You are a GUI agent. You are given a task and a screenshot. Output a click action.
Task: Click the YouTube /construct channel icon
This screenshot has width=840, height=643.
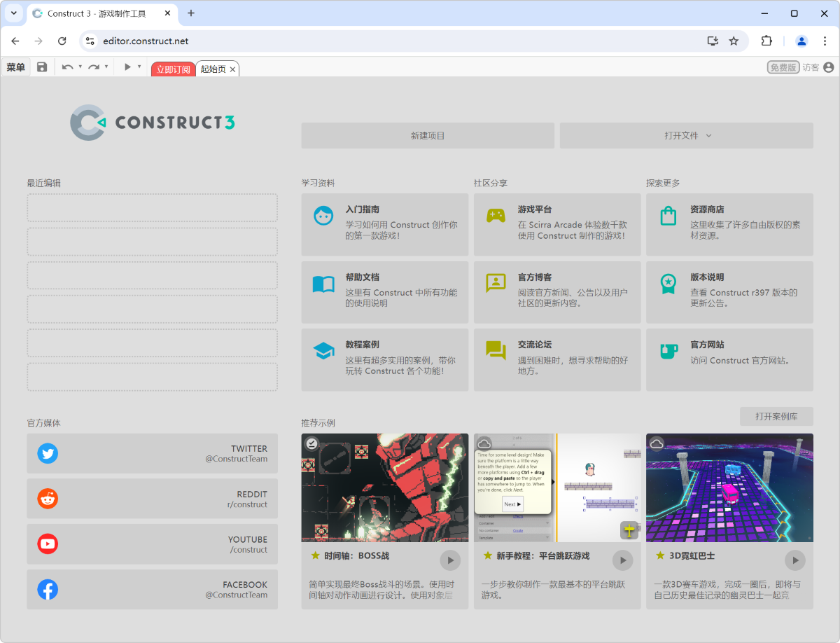(x=48, y=544)
